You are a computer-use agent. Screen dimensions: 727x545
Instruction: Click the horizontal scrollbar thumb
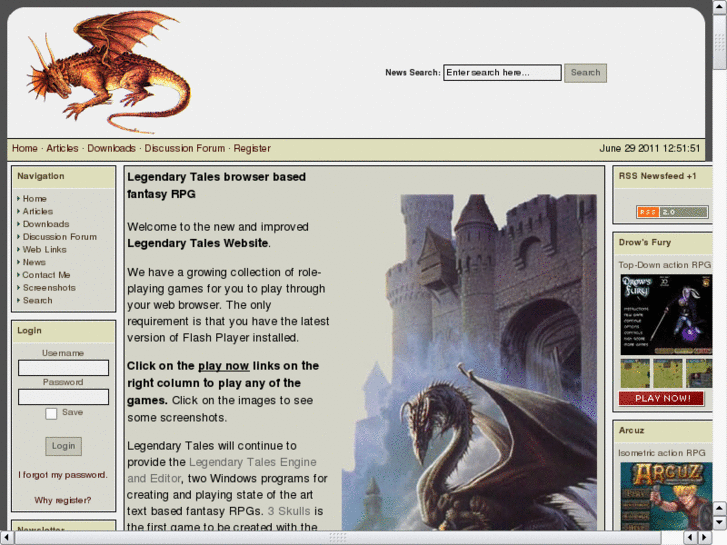(338, 538)
